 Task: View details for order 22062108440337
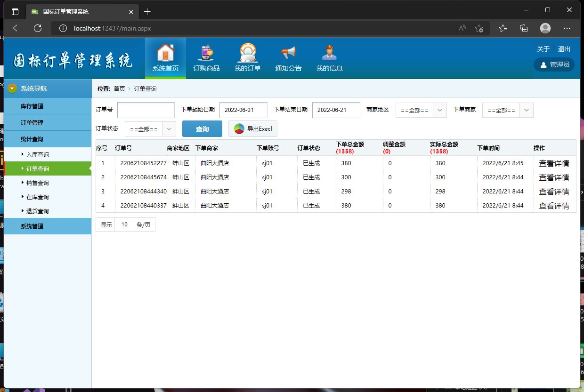pos(554,206)
